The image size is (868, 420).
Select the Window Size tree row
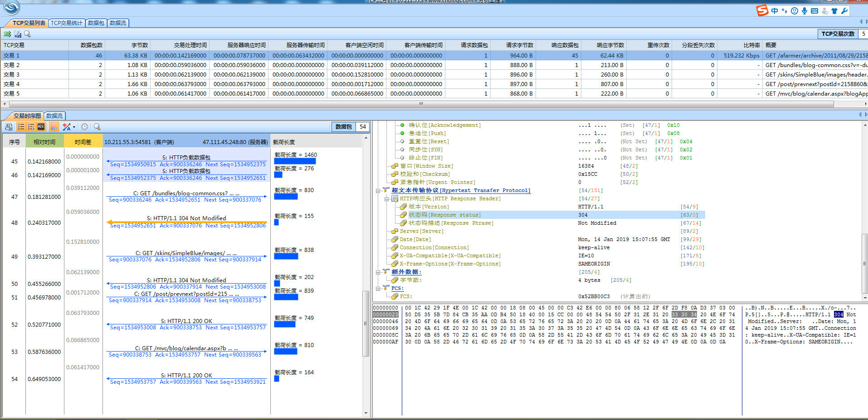tap(514, 166)
